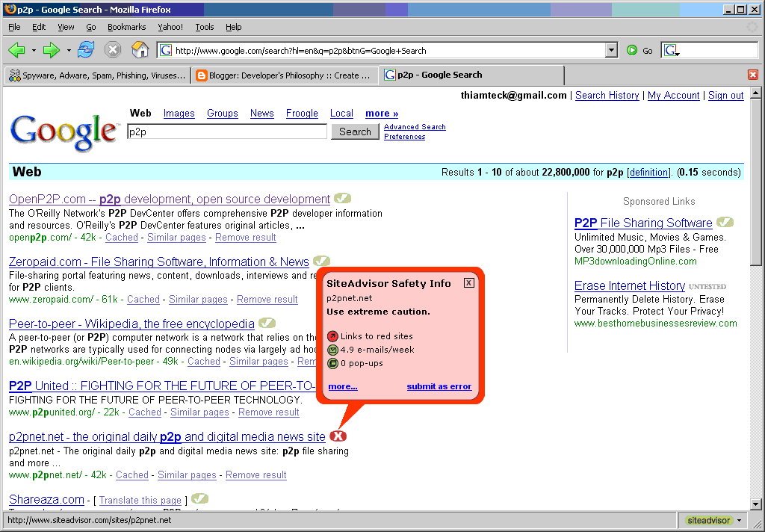
Task: Click submit as error in the popup
Action: [439, 386]
